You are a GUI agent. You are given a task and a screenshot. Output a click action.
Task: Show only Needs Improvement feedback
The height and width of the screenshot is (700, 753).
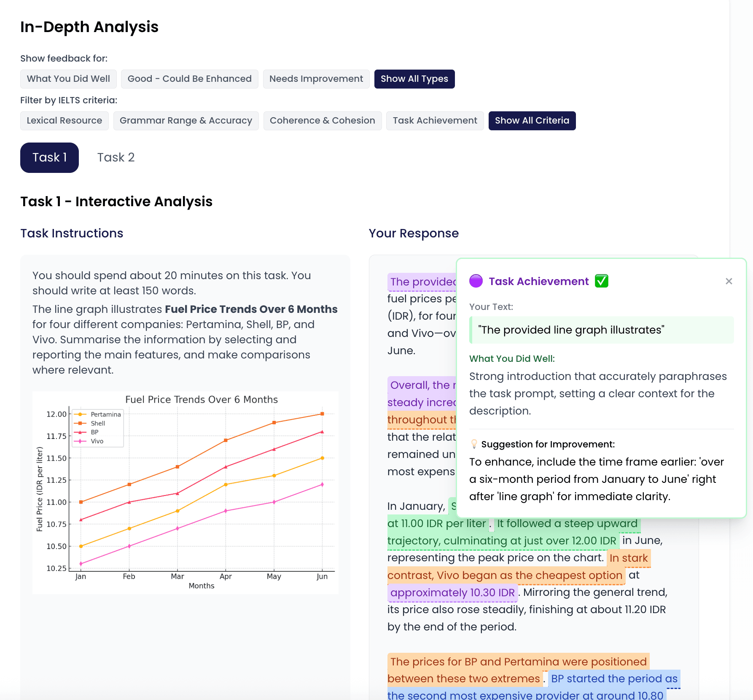pos(316,79)
